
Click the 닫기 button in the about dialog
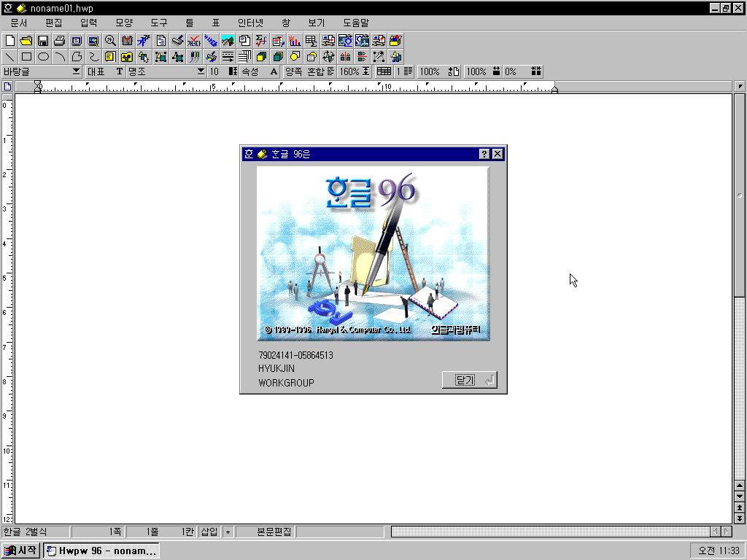[470, 380]
